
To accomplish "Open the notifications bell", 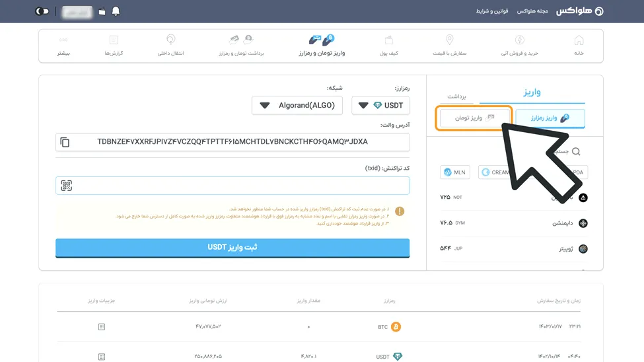I will 116,11.
